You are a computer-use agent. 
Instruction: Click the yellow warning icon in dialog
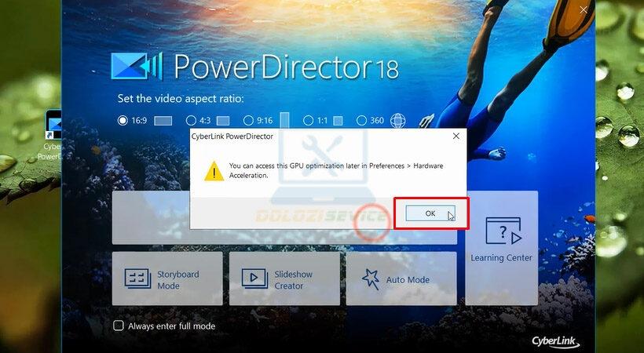point(214,170)
